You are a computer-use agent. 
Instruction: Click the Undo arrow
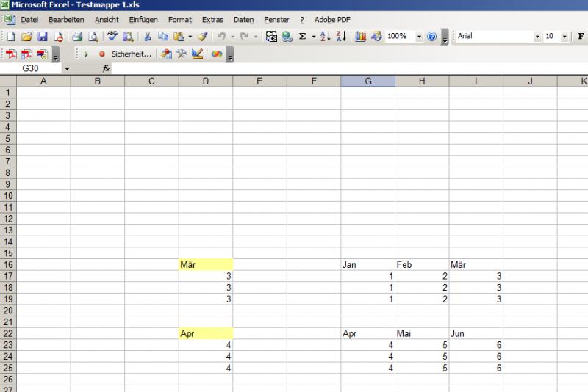222,36
